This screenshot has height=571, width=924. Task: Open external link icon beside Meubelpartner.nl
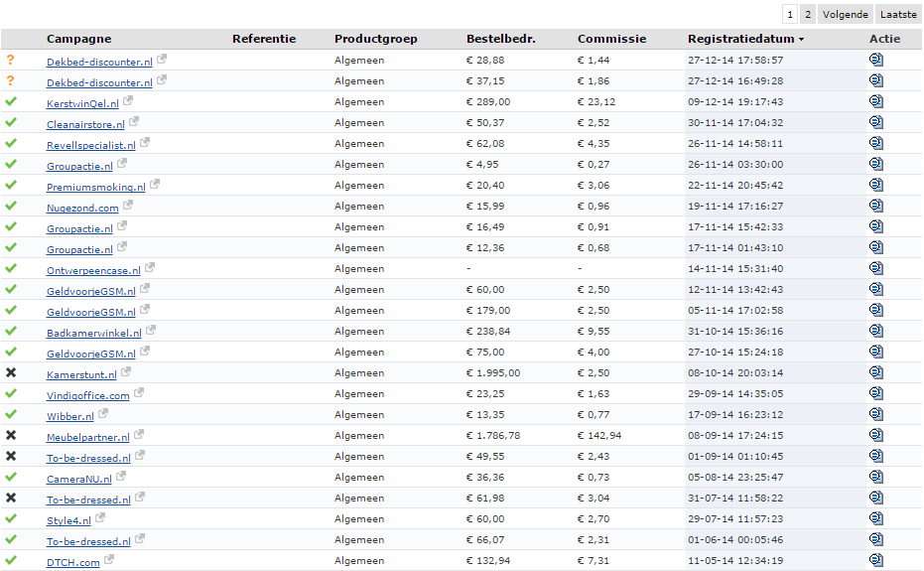(x=139, y=434)
